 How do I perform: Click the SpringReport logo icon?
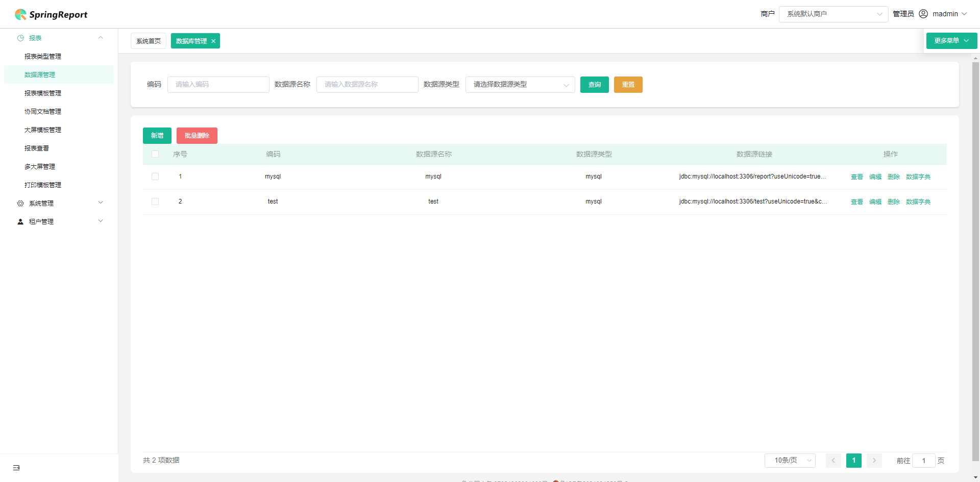20,14
